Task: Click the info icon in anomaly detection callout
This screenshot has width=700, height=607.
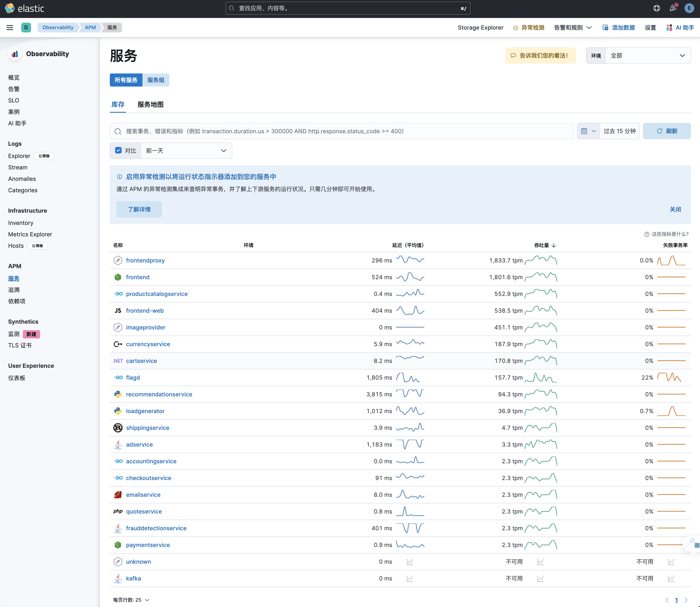Action: coord(120,177)
